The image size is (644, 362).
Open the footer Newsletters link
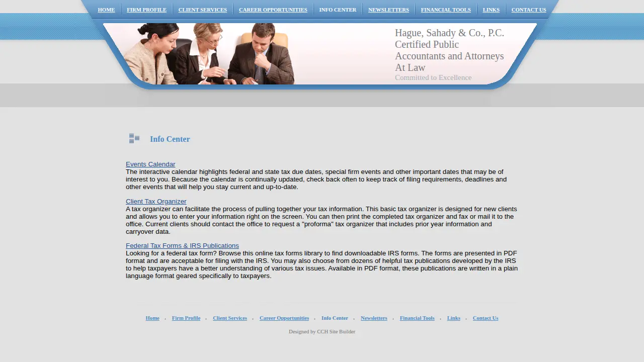374,318
